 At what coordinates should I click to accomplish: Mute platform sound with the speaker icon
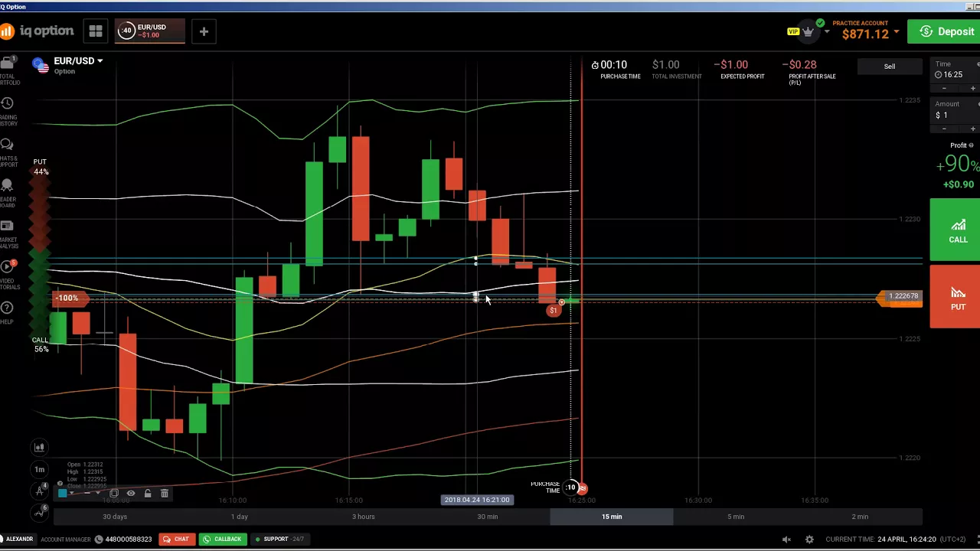coord(786,540)
